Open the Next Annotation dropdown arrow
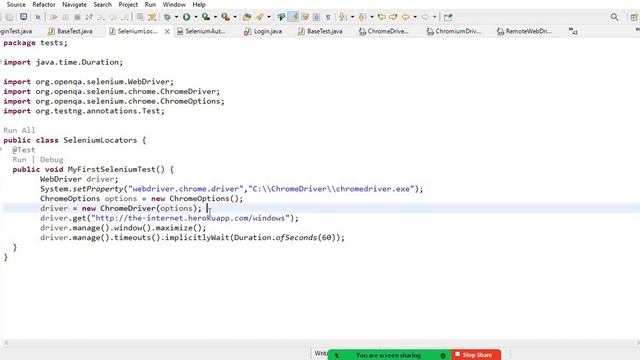Image resolution: width=640 pixels, height=360 pixels. pos(352,17)
